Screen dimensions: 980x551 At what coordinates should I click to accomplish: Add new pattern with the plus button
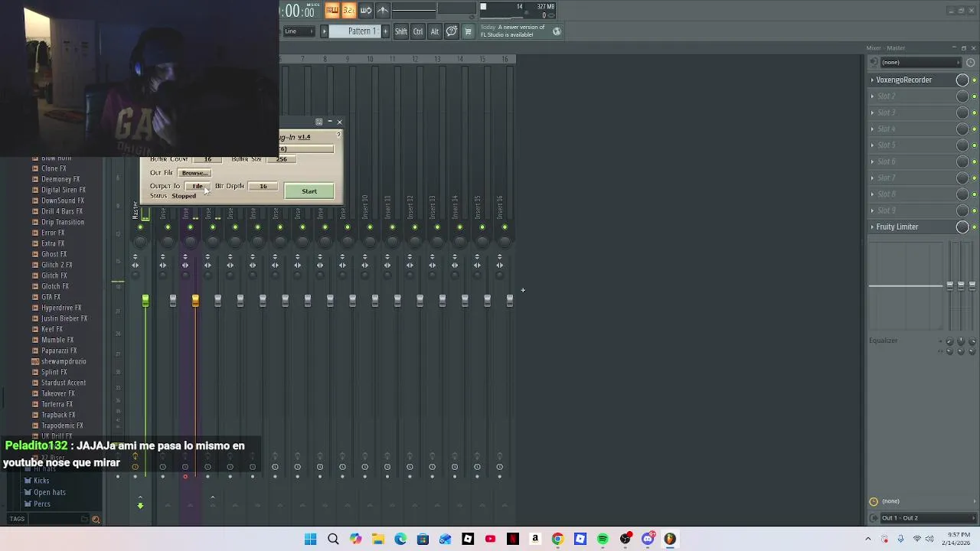point(385,31)
